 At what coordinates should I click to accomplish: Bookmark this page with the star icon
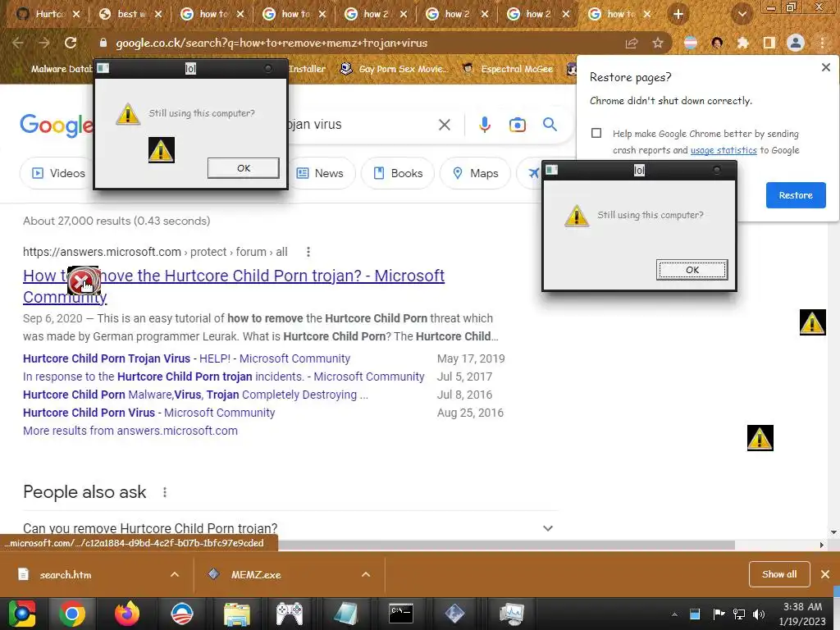658,43
